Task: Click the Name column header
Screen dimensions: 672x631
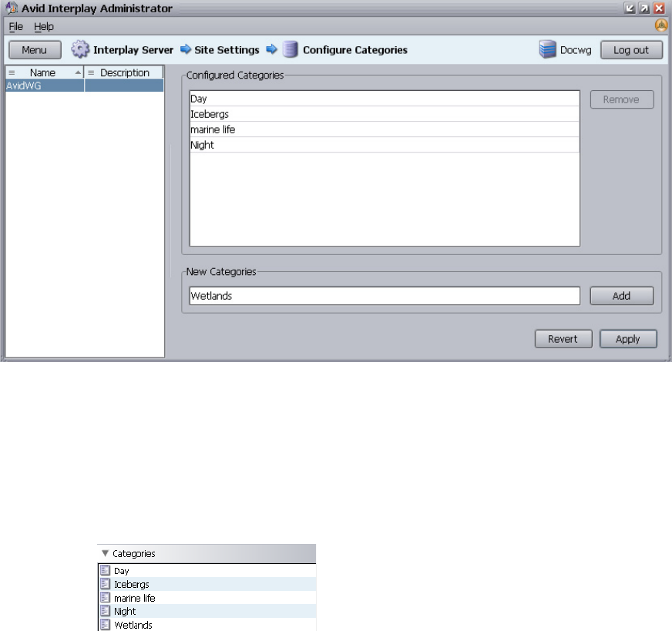Action: point(45,73)
